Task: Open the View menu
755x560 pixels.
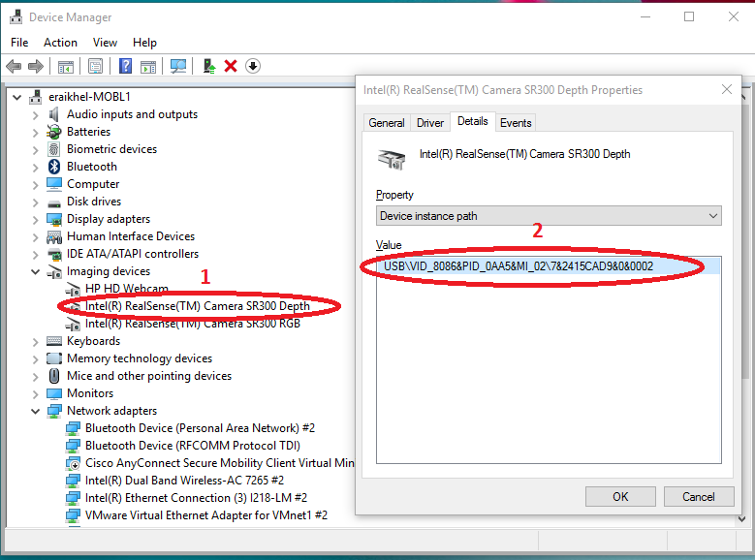Action: 105,43
